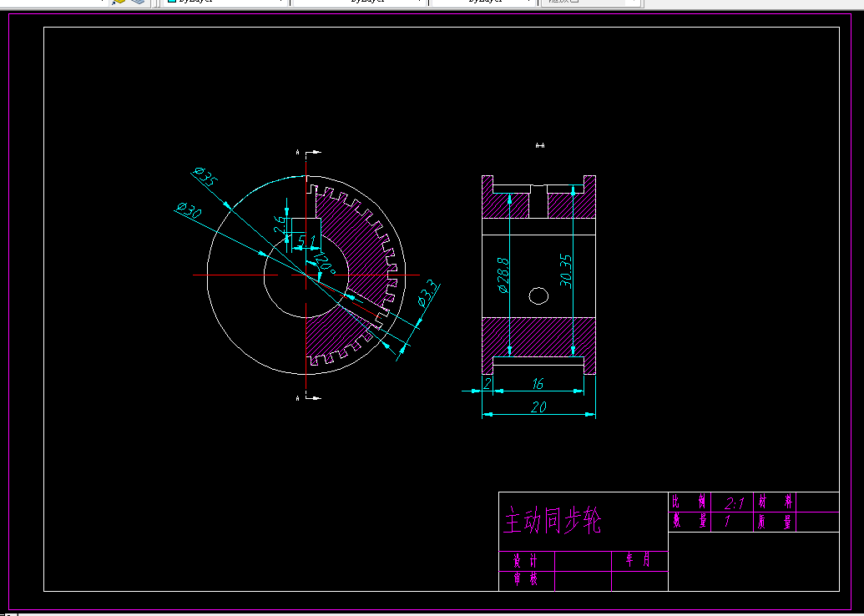Click the scale value 2:1
This screenshot has width=864, height=616.
click(x=734, y=503)
